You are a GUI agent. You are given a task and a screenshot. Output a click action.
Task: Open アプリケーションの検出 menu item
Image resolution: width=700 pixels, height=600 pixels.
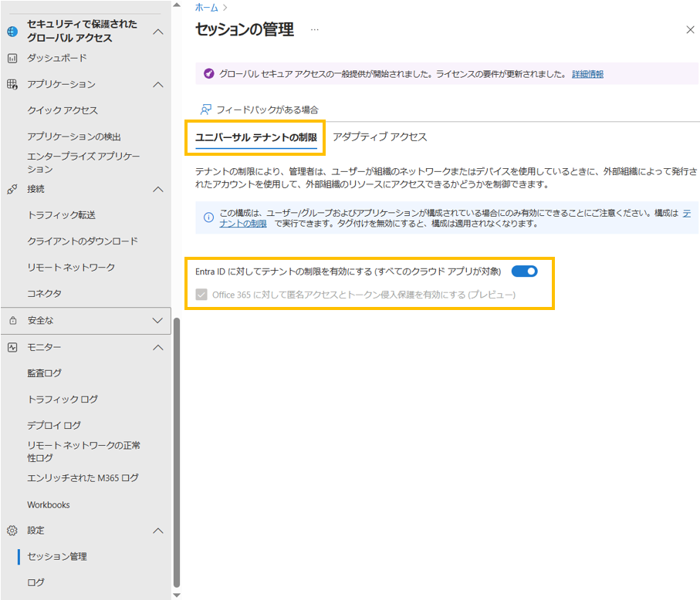74,137
